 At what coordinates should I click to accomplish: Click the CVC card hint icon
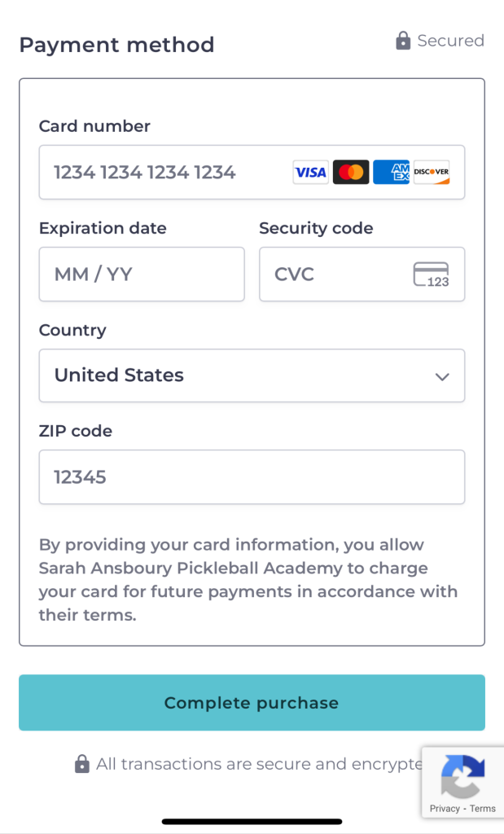click(x=432, y=274)
